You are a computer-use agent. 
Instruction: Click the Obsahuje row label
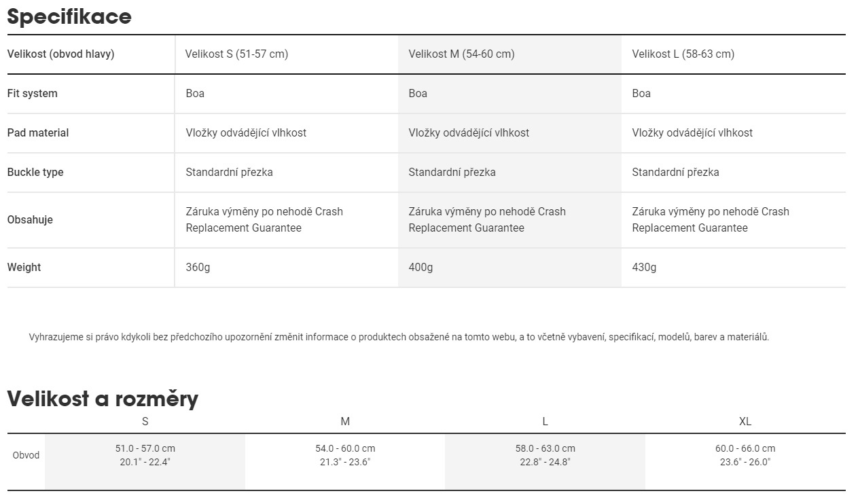pos(30,220)
